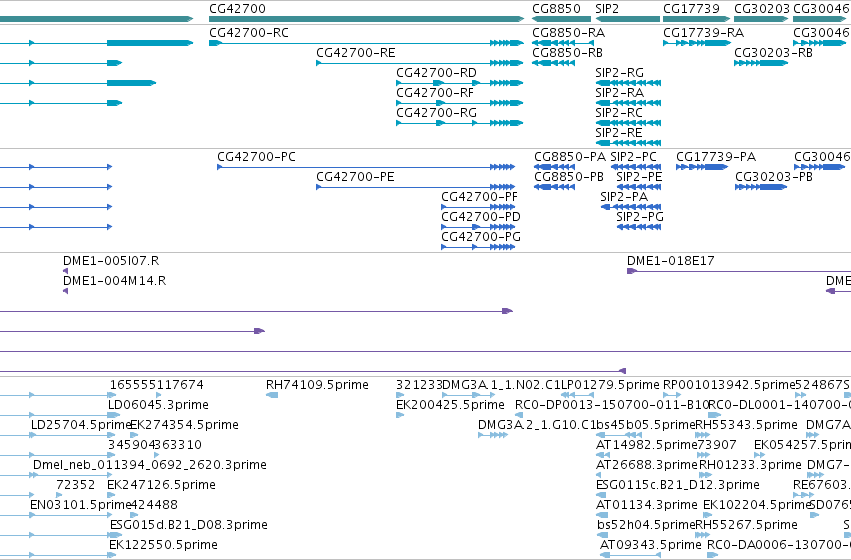The image size is (851, 560).
Task: Click transcript SIP2-RG
Action: point(628,83)
